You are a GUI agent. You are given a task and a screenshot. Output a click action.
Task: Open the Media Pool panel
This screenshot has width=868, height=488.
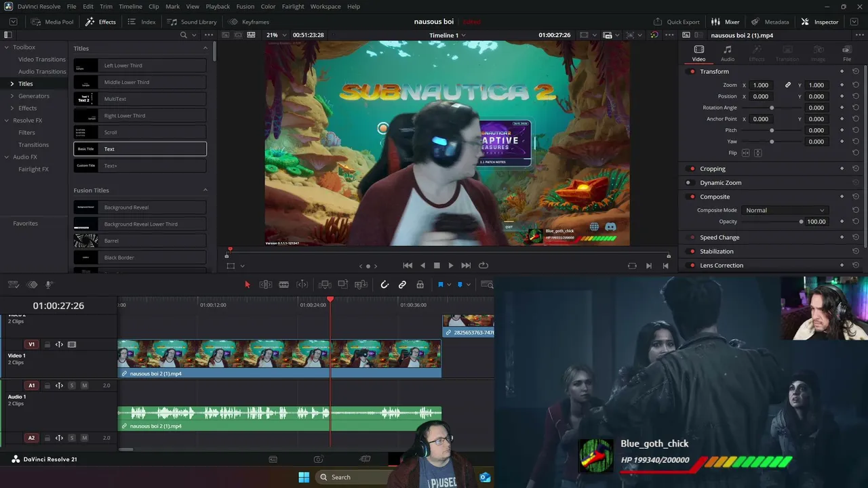[x=52, y=22]
